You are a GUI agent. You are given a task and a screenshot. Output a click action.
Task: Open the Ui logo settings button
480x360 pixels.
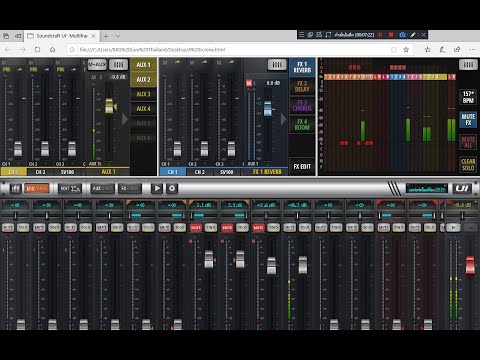coord(462,189)
